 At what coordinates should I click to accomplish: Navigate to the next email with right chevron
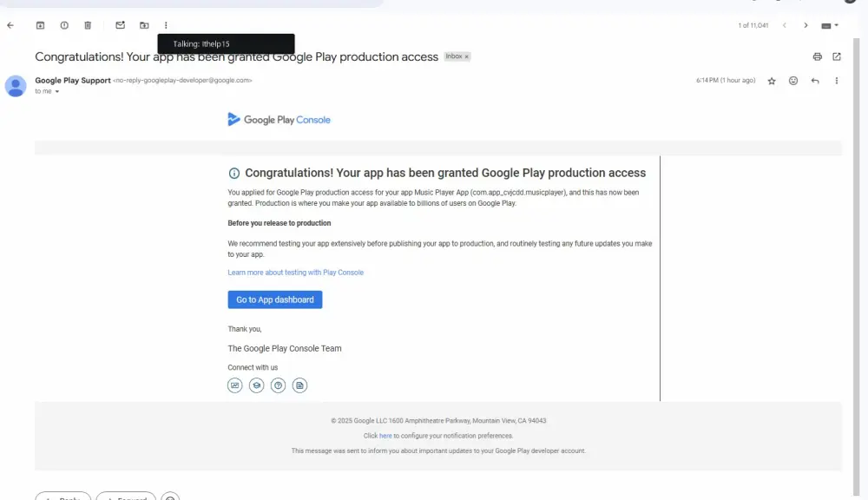[x=806, y=25]
